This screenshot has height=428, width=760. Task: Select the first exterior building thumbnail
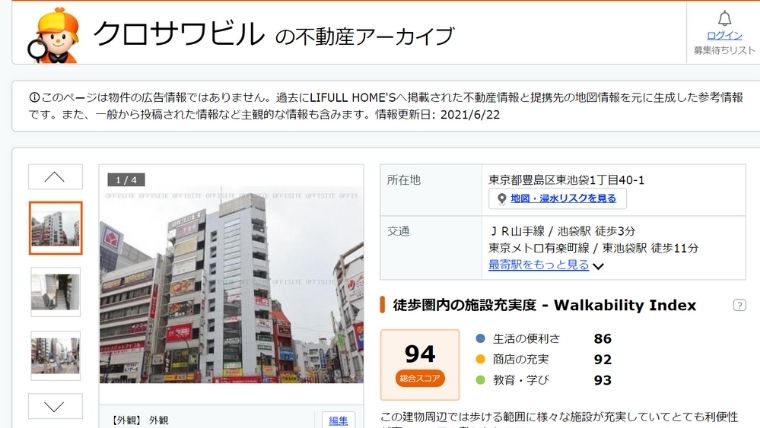[56, 228]
